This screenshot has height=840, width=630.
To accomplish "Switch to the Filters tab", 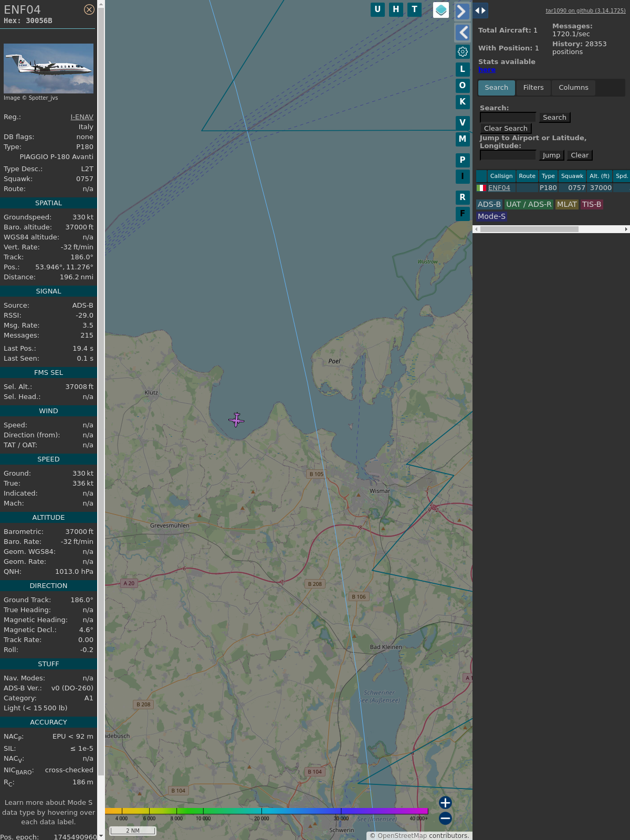I will (x=533, y=88).
